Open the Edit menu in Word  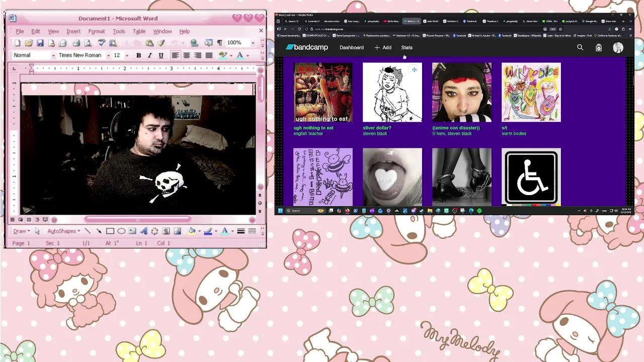coord(36,31)
